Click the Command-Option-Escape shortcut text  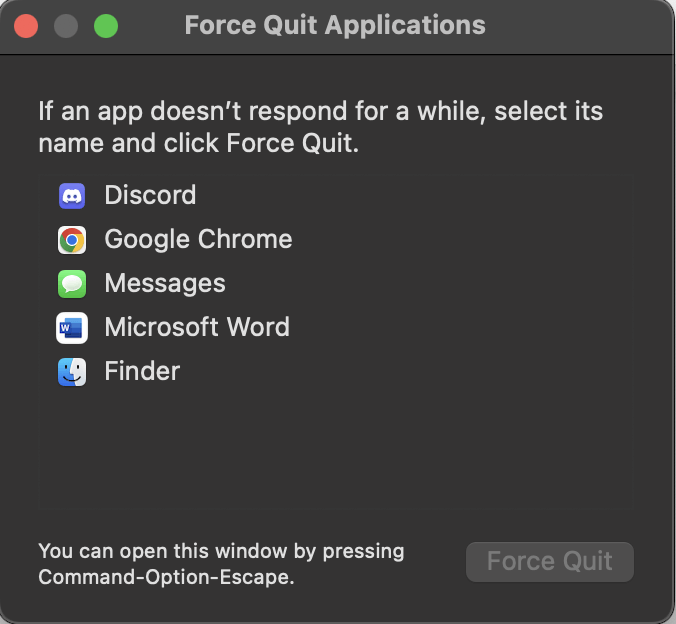[166, 577]
